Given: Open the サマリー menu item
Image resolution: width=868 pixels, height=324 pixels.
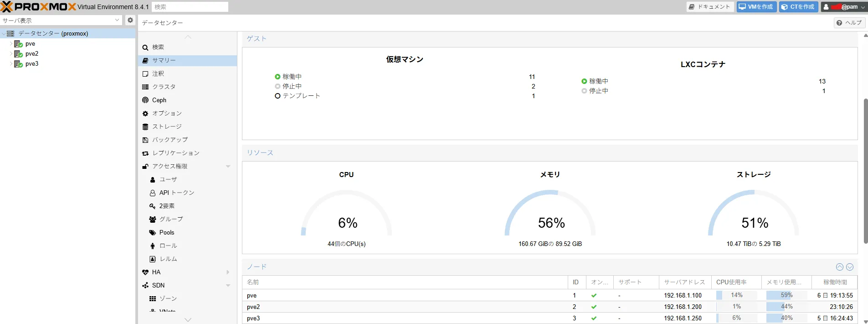Looking at the screenshot, I should click(187, 60).
